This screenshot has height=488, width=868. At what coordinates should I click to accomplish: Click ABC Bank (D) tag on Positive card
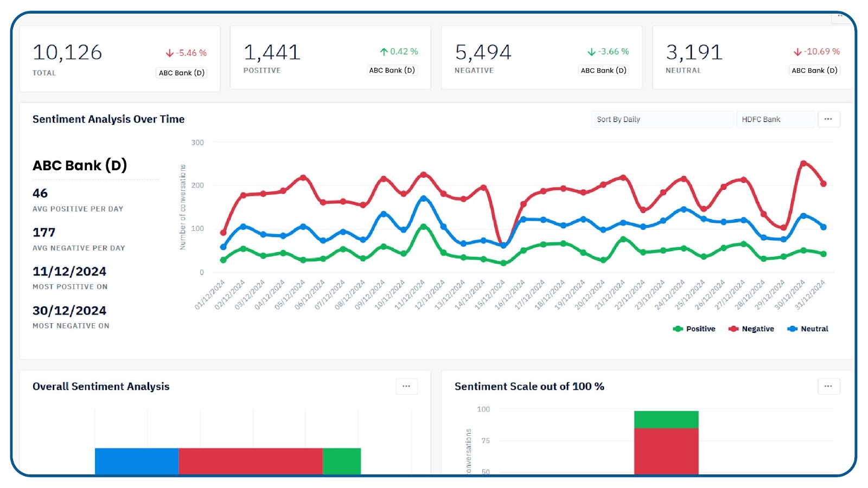pos(392,70)
